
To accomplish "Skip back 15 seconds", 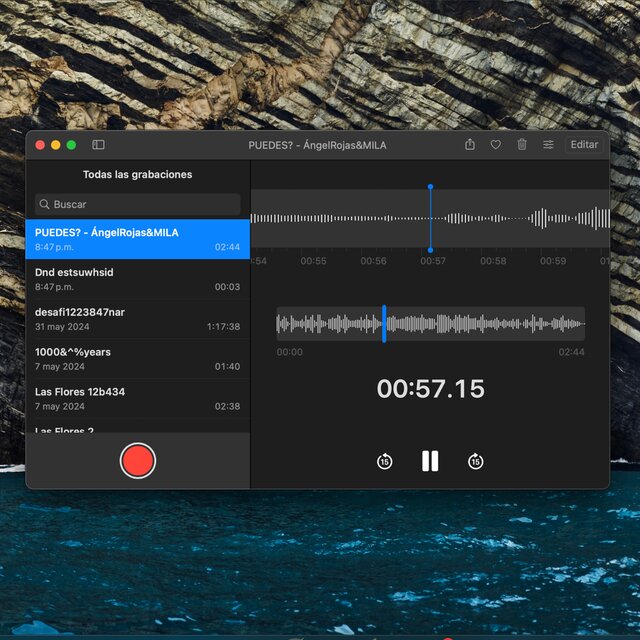I will [x=384, y=461].
